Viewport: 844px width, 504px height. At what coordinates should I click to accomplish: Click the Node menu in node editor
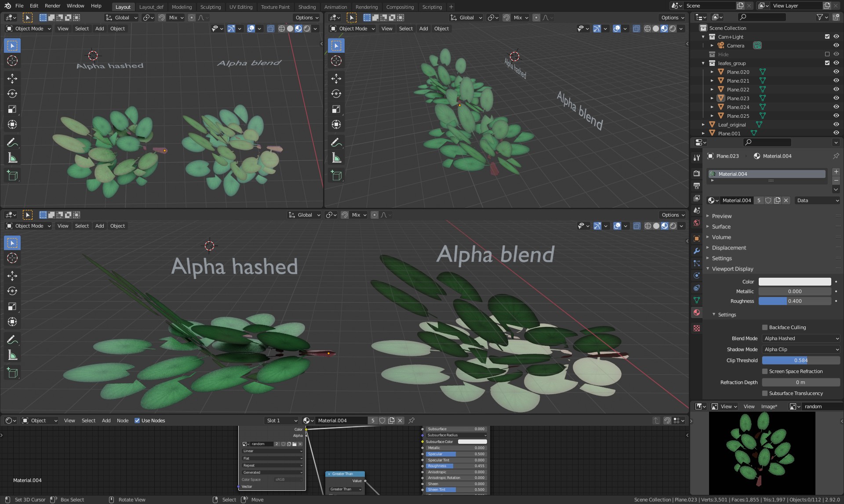click(x=123, y=421)
